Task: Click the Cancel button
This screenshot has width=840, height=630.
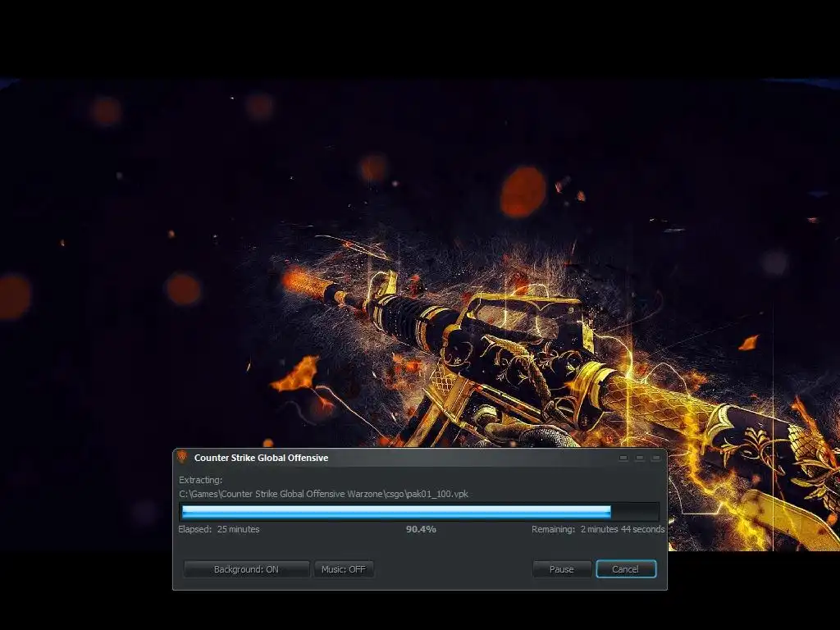Action: coord(626,569)
